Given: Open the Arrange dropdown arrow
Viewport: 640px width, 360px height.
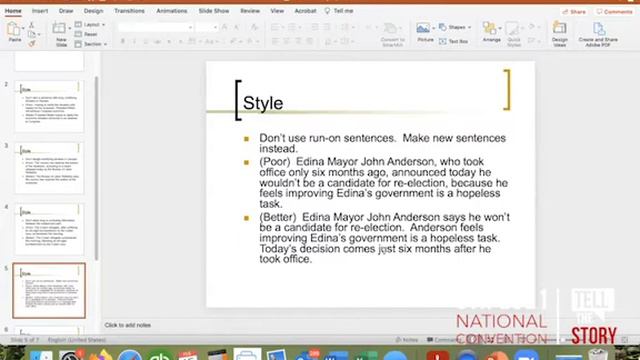Looking at the screenshot, I should click(x=499, y=28).
